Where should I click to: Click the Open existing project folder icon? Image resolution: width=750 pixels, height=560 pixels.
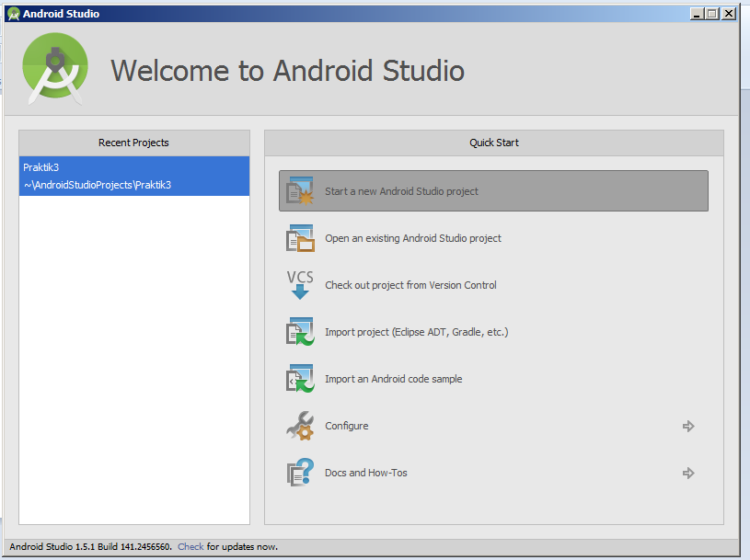pyautogui.click(x=298, y=237)
